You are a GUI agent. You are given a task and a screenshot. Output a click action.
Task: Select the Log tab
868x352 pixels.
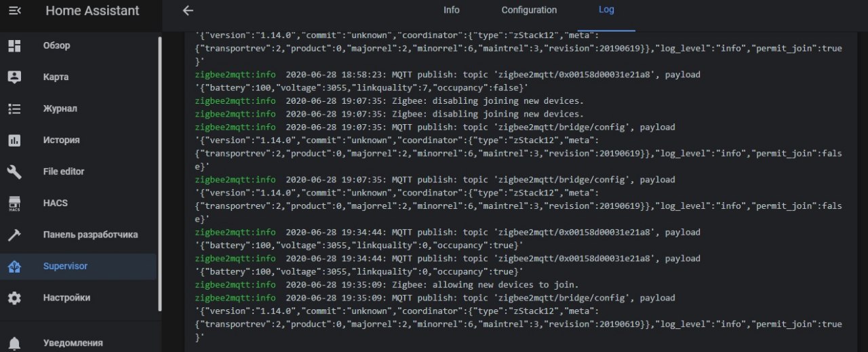[606, 10]
